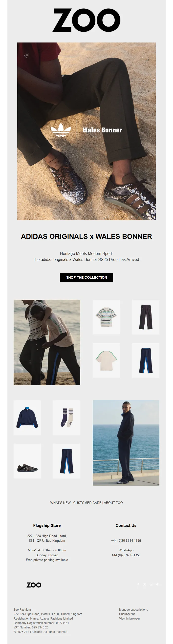Open the X (Twitter) social icon

145,584
